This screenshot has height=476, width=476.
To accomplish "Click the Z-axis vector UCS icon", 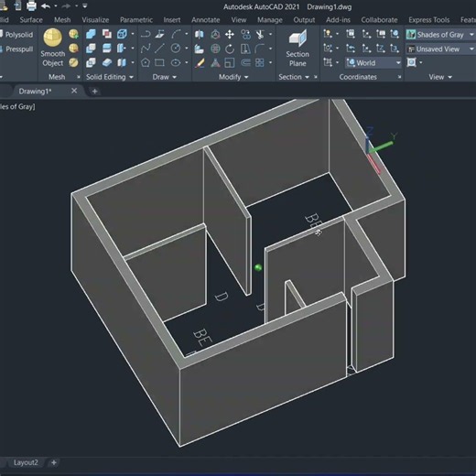I will [381, 49].
